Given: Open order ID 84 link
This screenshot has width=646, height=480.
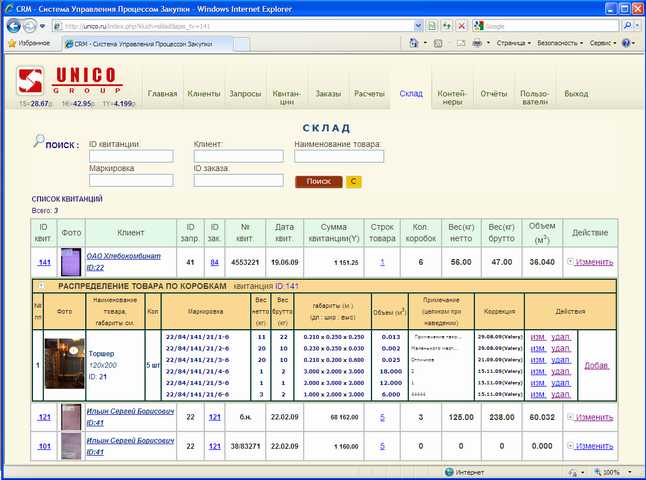Looking at the screenshot, I should (214, 262).
